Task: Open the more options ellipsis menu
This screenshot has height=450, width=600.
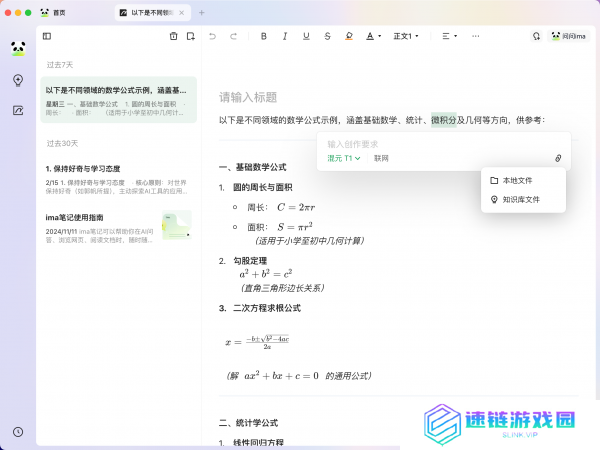Action: point(476,36)
